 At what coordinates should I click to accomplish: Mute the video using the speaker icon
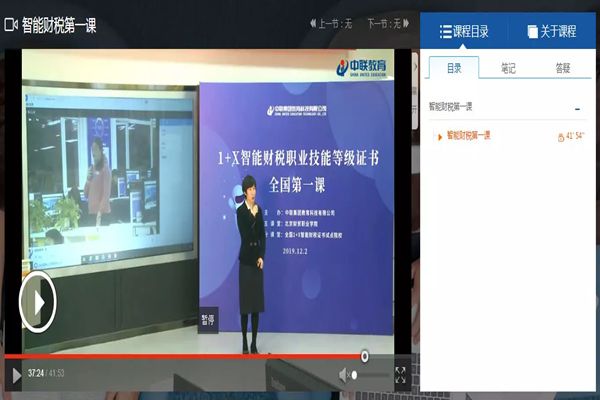(x=345, y=375)
